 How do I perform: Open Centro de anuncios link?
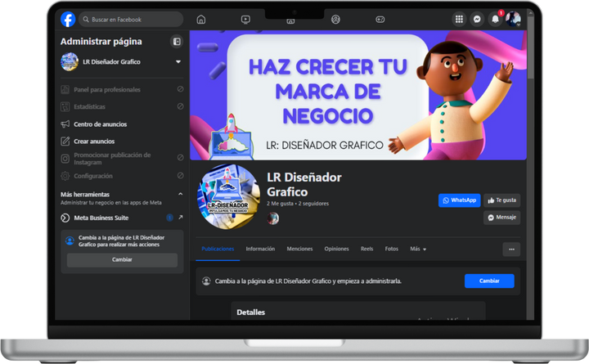tap(101, 124)
